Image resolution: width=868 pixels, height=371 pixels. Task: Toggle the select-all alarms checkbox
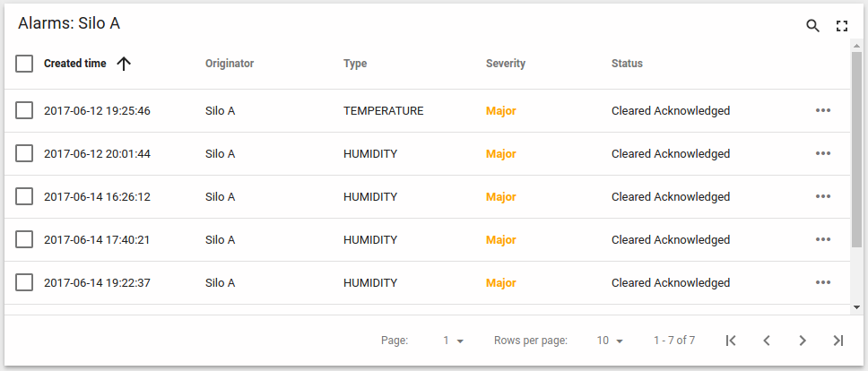25,64
